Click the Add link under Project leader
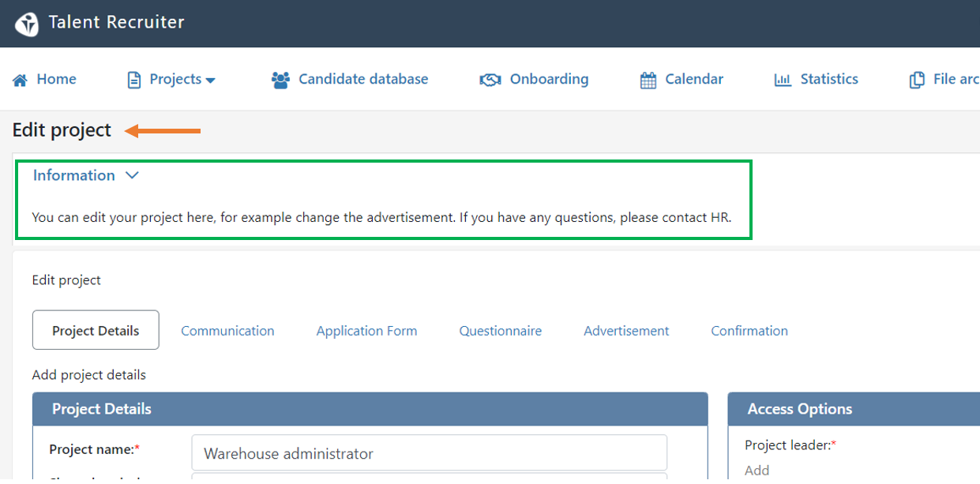This screenshot has width=980, height=484. point(757,471)
